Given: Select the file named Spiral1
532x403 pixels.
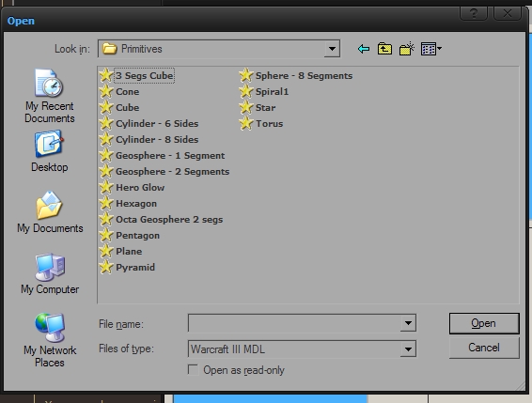Looking at the screenshot, I should coord(272,92).
